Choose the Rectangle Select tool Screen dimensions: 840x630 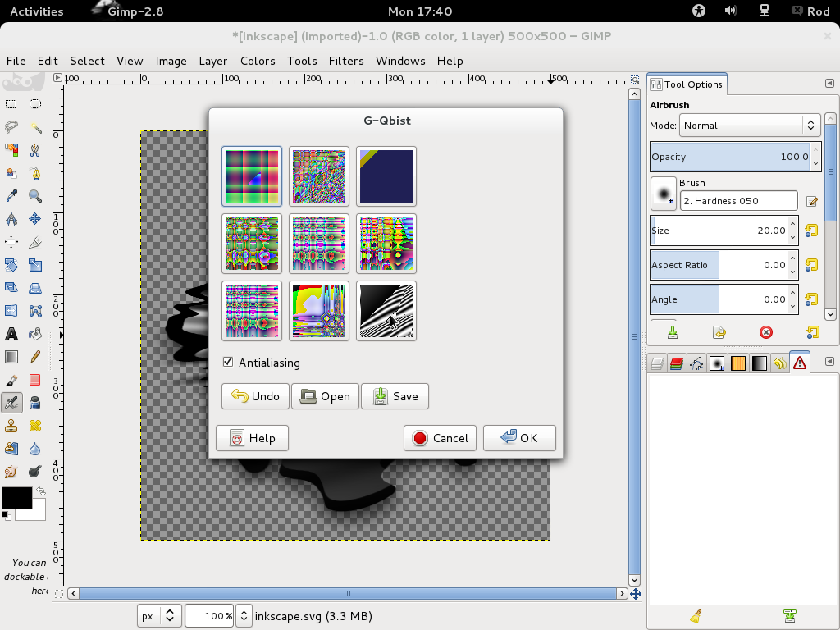coord(11,103)
